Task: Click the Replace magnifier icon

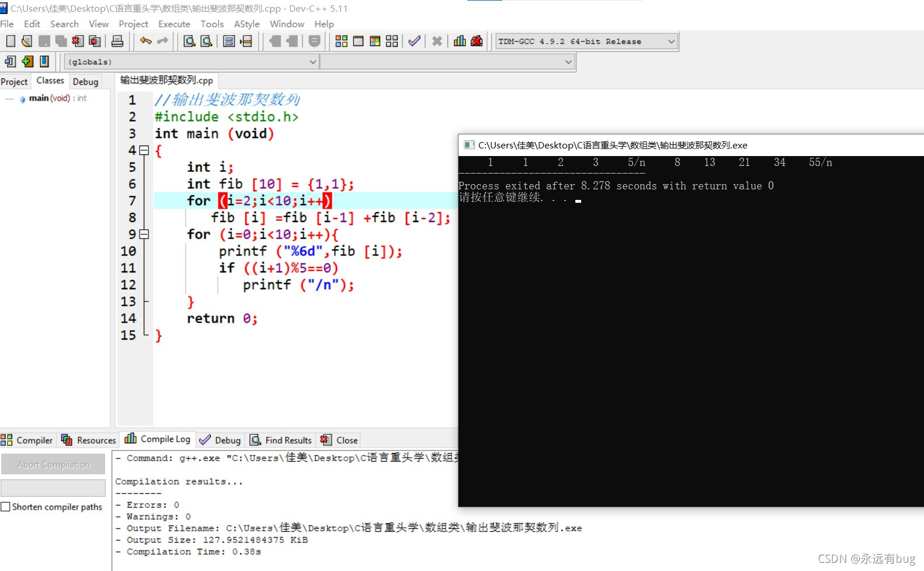Action: 206,41
